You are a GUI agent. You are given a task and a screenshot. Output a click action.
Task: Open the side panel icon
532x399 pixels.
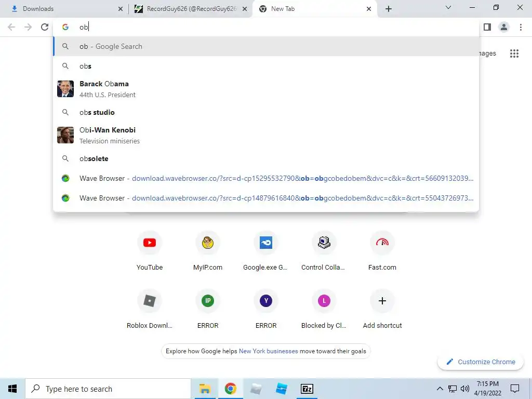[x=487, y=27]
